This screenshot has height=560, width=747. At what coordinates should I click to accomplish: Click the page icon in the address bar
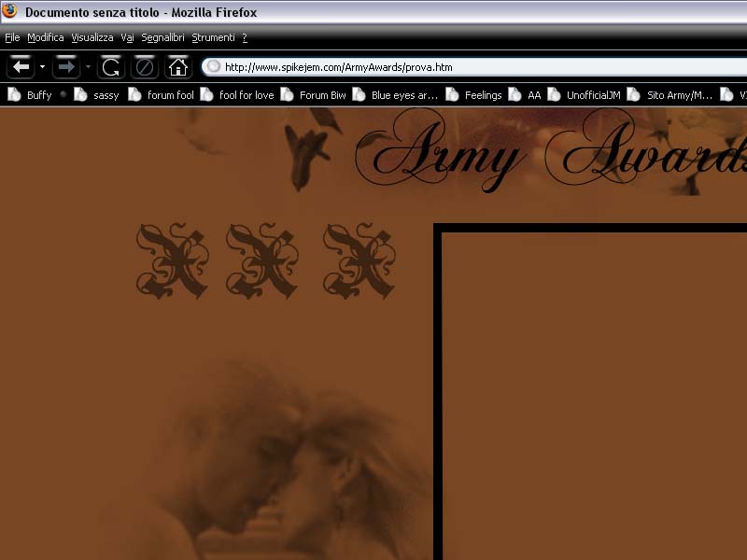(x=214, y=66)
